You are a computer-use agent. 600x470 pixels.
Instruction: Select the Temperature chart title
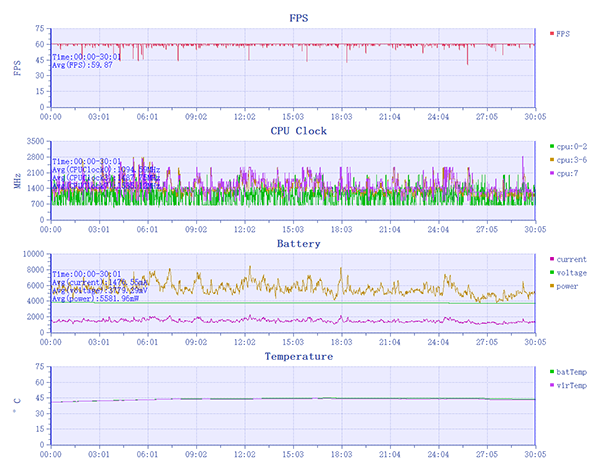coord(298,356)
